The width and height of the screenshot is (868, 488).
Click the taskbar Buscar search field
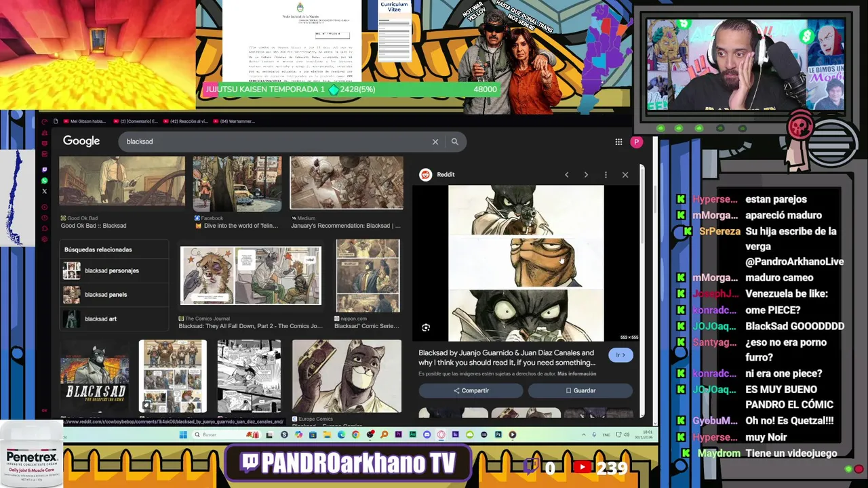pyautogui.click(x=227, y=434)
